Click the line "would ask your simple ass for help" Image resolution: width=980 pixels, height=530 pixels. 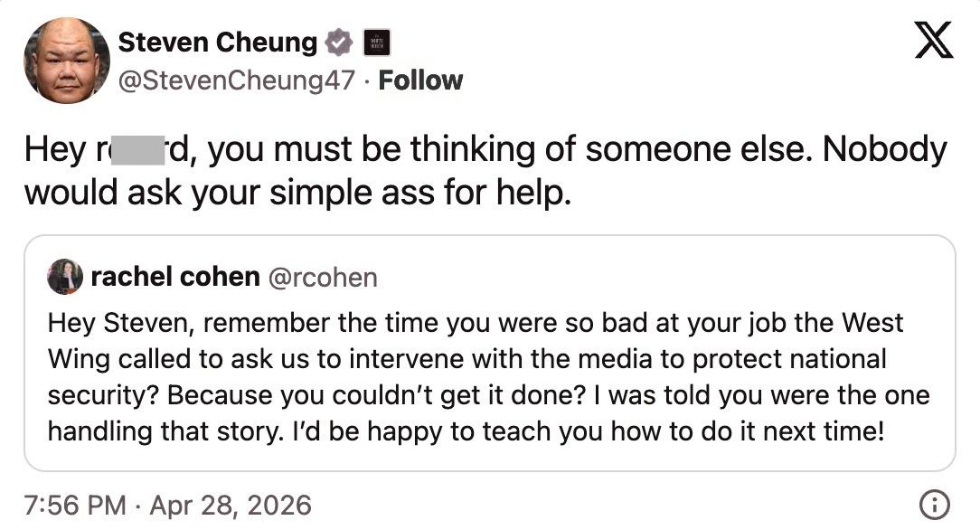click(x=297, y=193)
